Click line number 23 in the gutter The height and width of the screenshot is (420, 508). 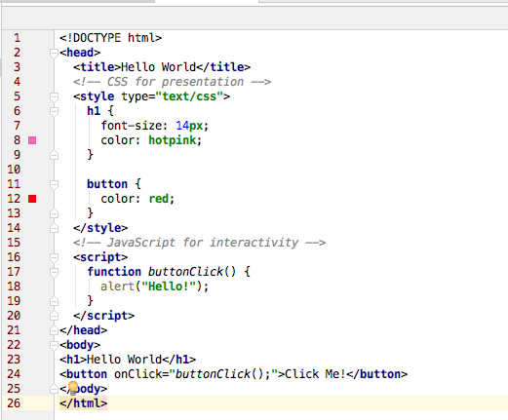(14, 360)
